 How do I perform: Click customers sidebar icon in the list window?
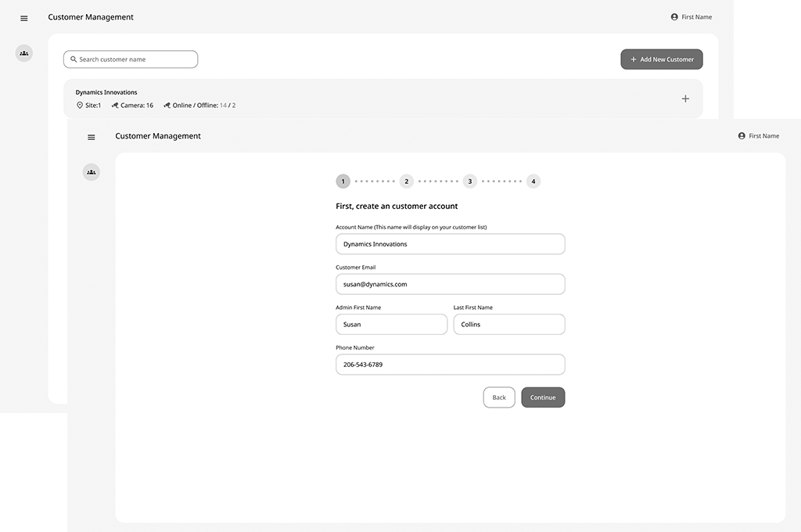pos(24,53)
